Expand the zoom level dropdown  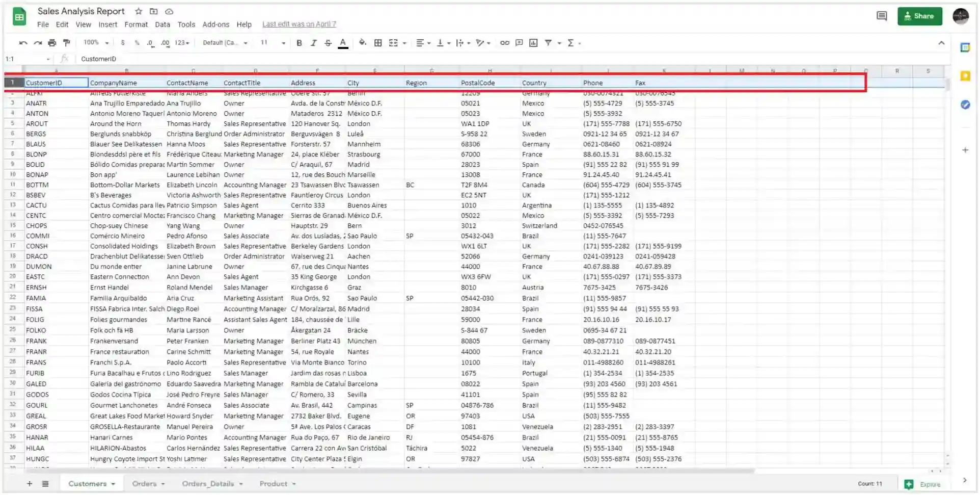pyautogui.click(x=96, y=43)
